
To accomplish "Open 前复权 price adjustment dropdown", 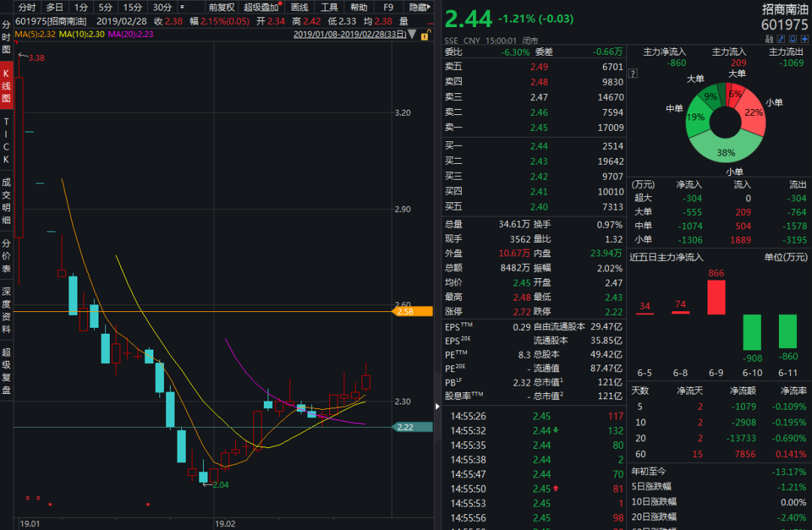I will 222,7.
